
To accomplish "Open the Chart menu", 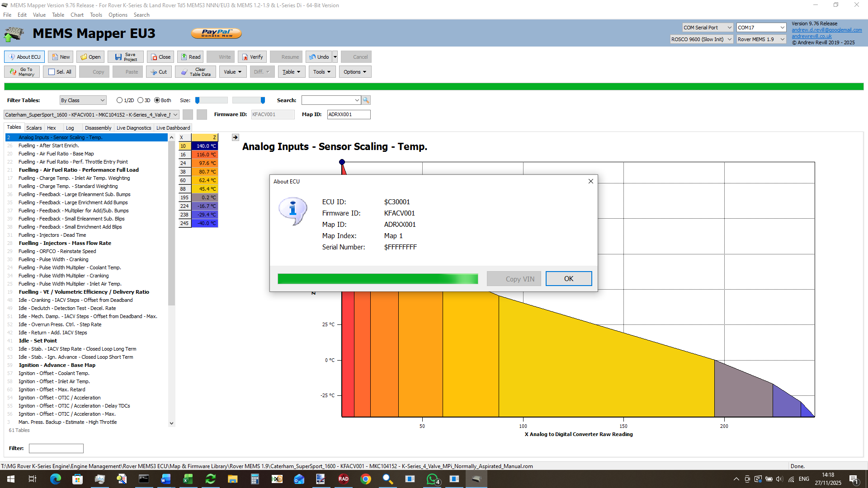I will [x=77, y=15].
